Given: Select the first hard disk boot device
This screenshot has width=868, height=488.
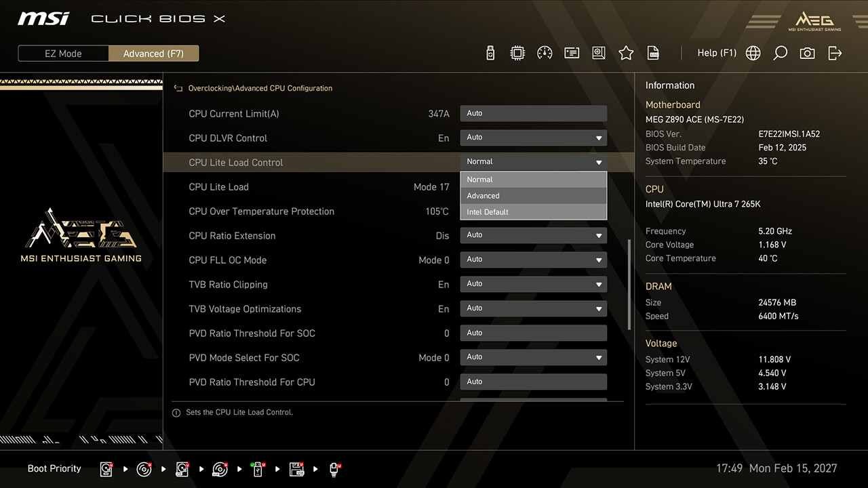Looking at the screenshot, I should [106, 469].
